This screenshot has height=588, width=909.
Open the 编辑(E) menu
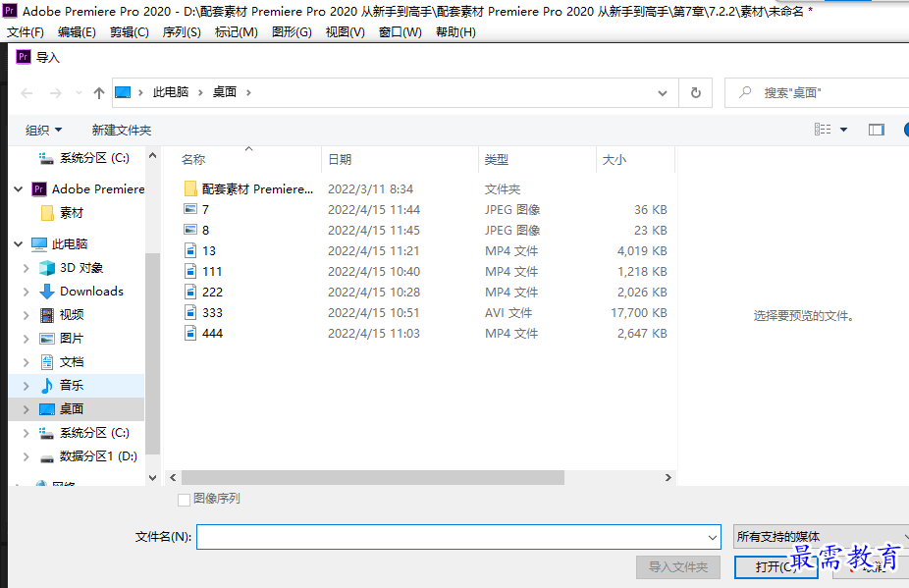coord(78,31)
